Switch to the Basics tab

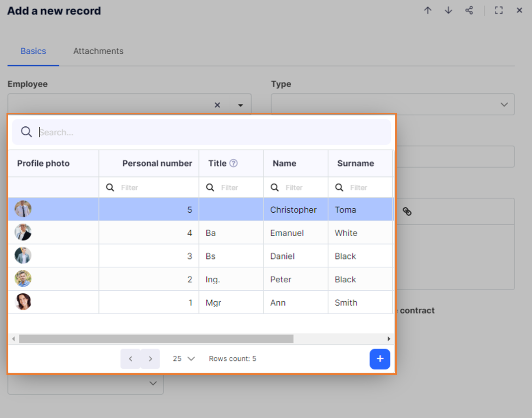(33, 51)
